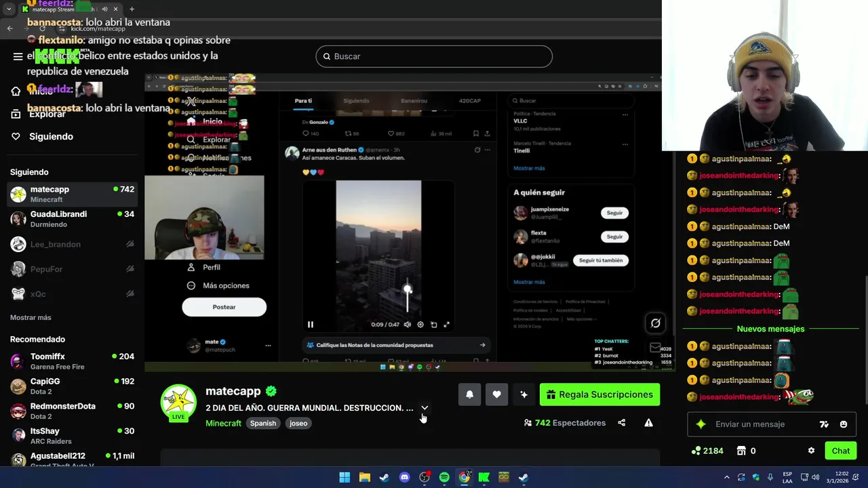Click the microphone icon in system tray
868x488 pixels.
(770, 477)
